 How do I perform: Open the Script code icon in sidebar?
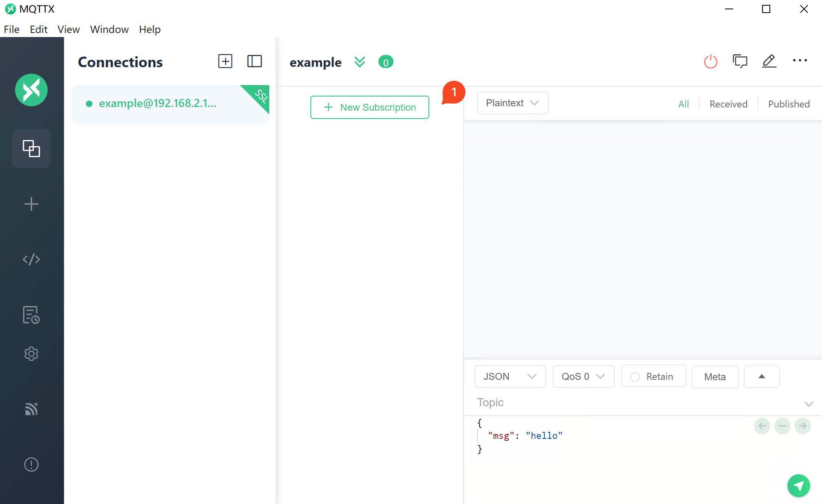point(31,259)
